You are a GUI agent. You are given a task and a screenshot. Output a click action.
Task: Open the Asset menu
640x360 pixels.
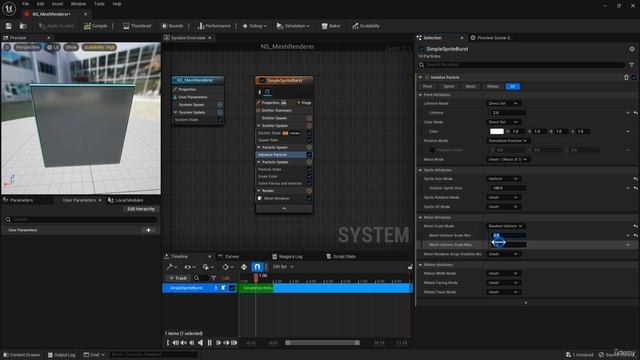tap(57, 4)
